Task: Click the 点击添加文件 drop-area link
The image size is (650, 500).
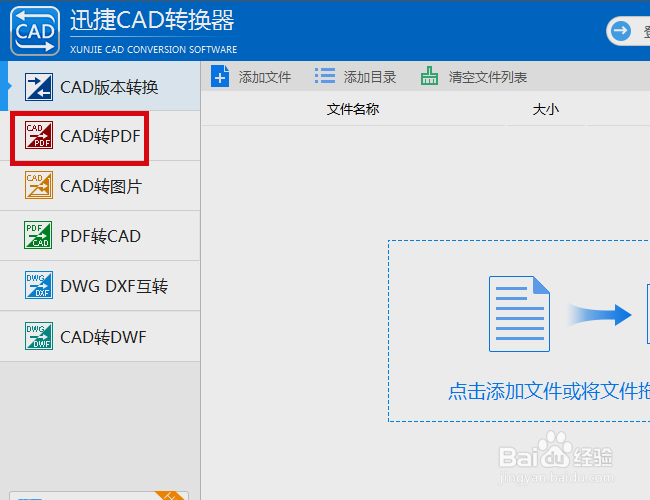Action: pyautogui.click(x=549, y=391)
